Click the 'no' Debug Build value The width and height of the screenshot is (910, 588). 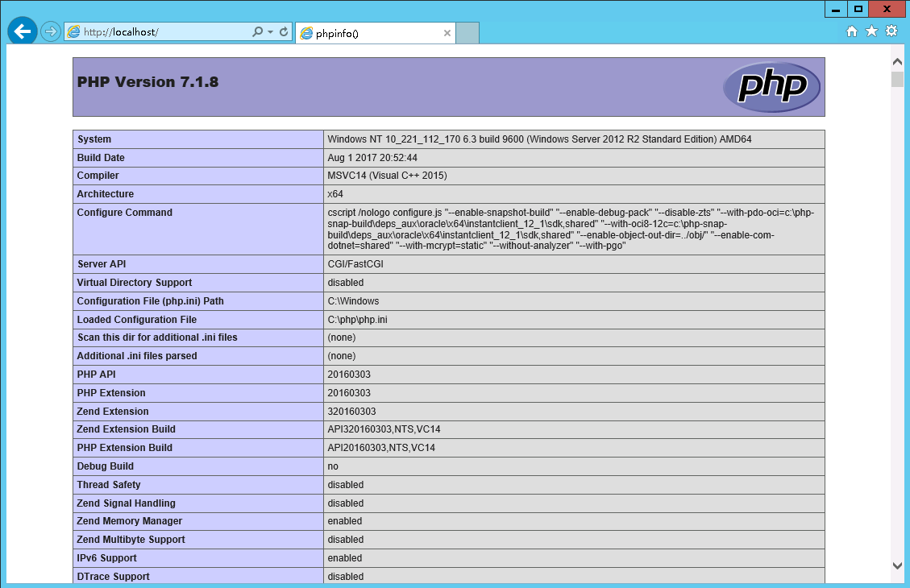click(333, 466)
